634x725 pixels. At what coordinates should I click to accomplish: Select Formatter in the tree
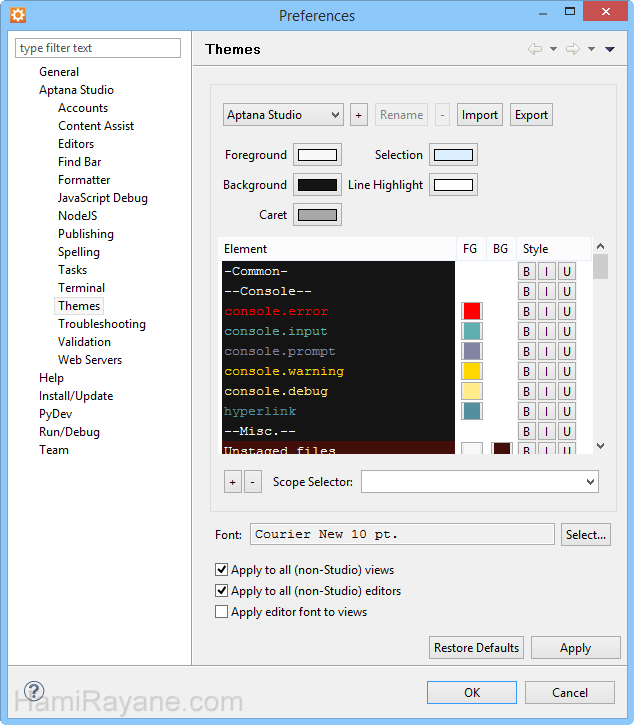coord(84,180)
